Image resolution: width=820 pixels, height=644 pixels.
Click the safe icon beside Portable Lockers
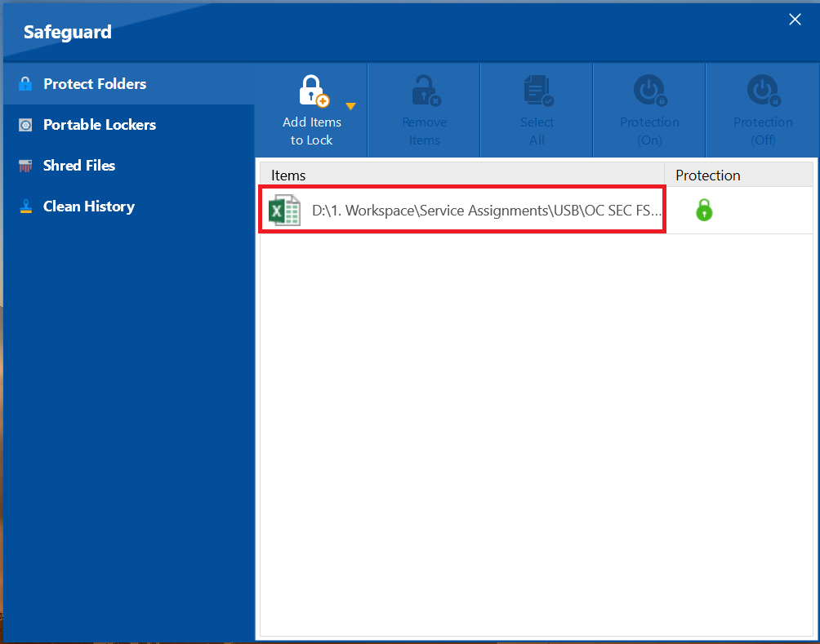25,125
